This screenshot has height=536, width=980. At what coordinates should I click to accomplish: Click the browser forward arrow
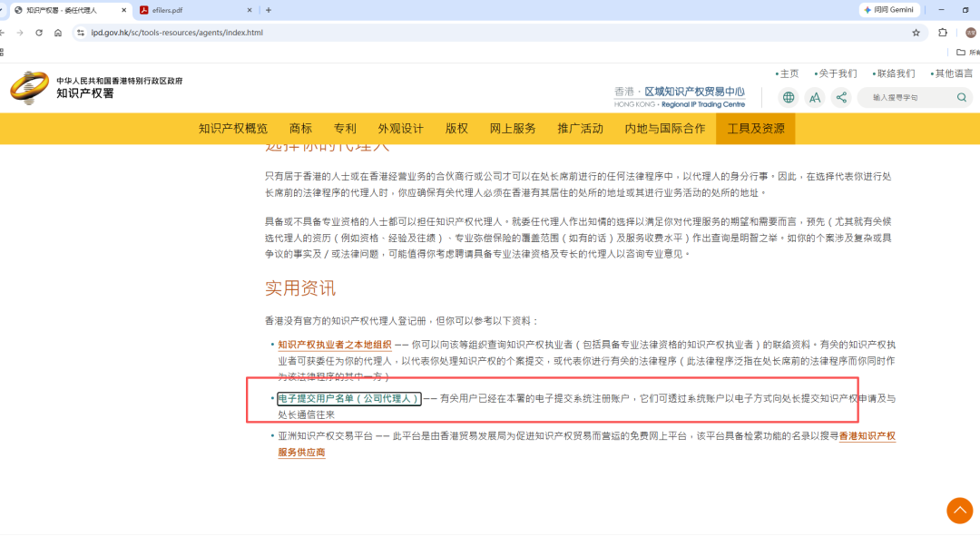tap(20, 33)
